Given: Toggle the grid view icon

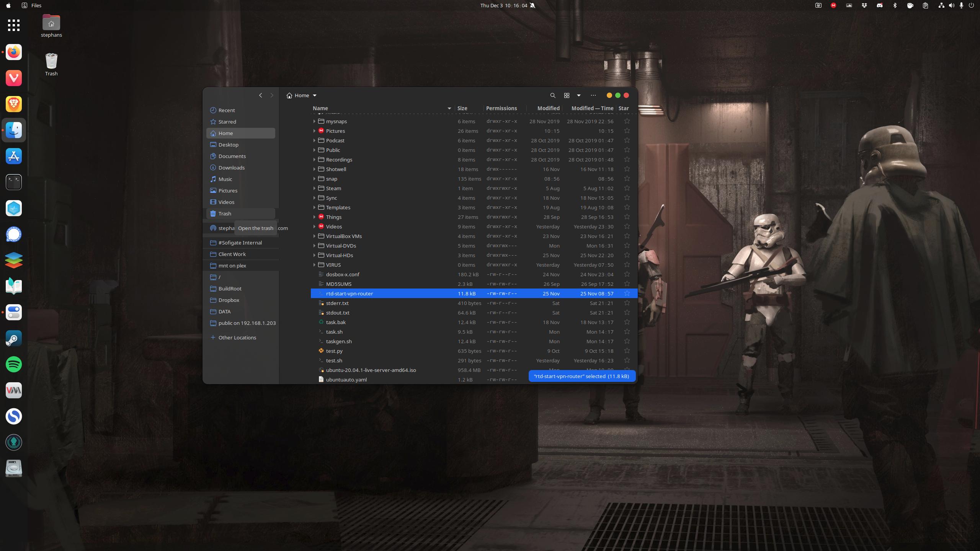Looking at the screenshot, I should point(567,95).
